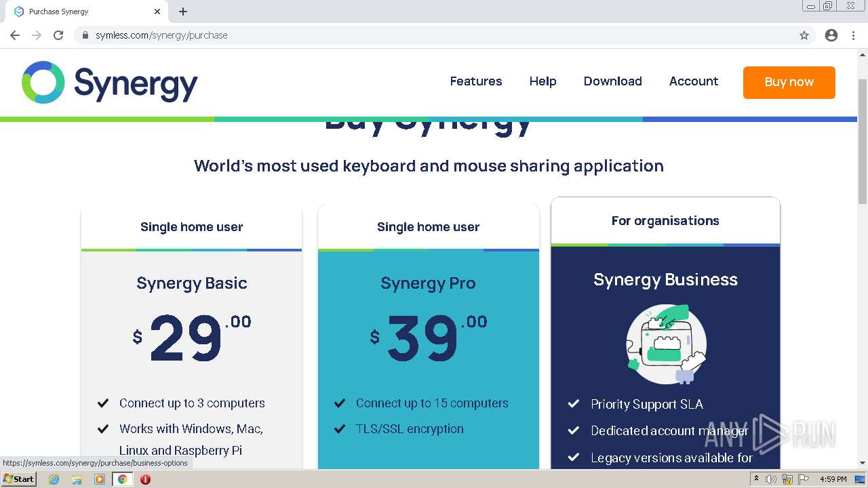Click the orange Buy now button
The width and height of the screenshot is (868, 488).
[x=789, y=83]
